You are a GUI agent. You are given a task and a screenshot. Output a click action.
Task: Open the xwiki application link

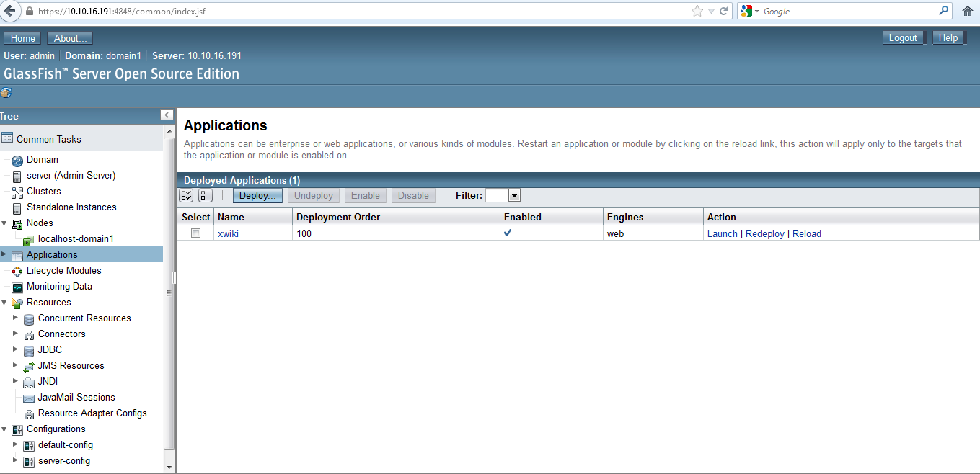coord(228,233)
